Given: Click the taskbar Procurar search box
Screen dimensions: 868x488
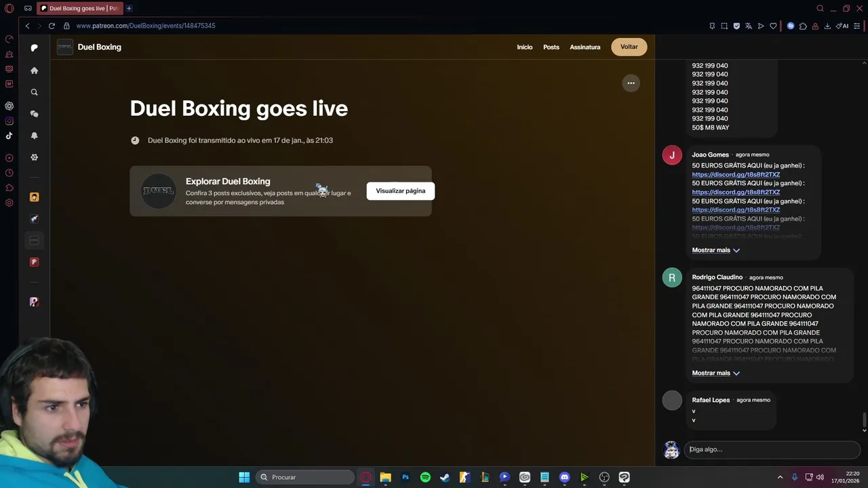Looking at the screenshot, I should click(x=305, y=477).
